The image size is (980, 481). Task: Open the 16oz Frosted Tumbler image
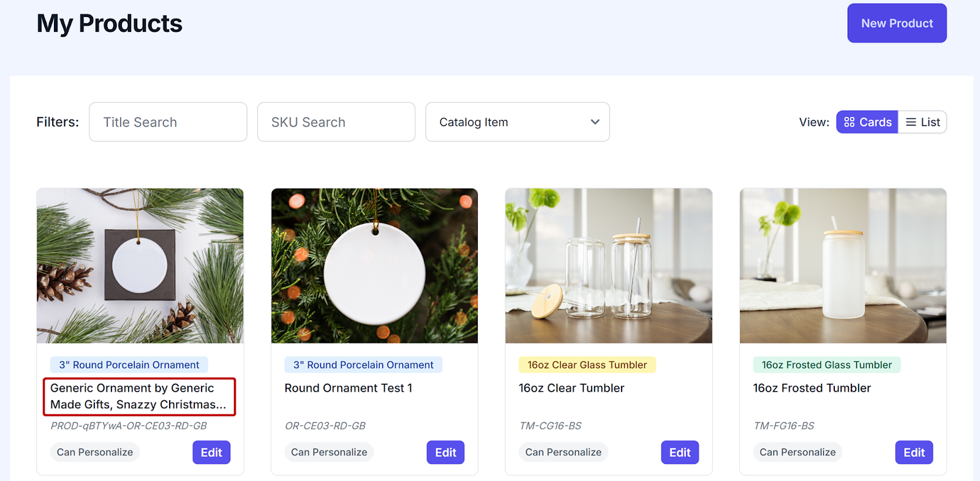(x=843, y=266)
